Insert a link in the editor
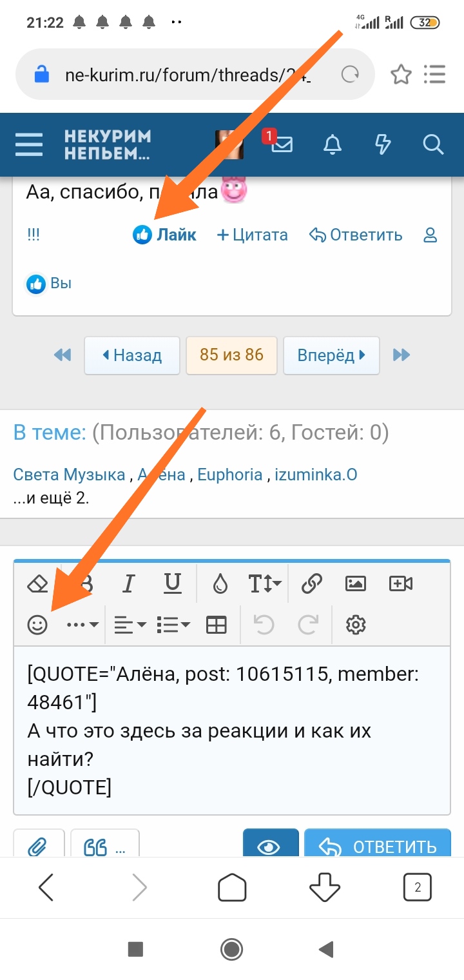 pyautogui.click(x=311, y=584)
